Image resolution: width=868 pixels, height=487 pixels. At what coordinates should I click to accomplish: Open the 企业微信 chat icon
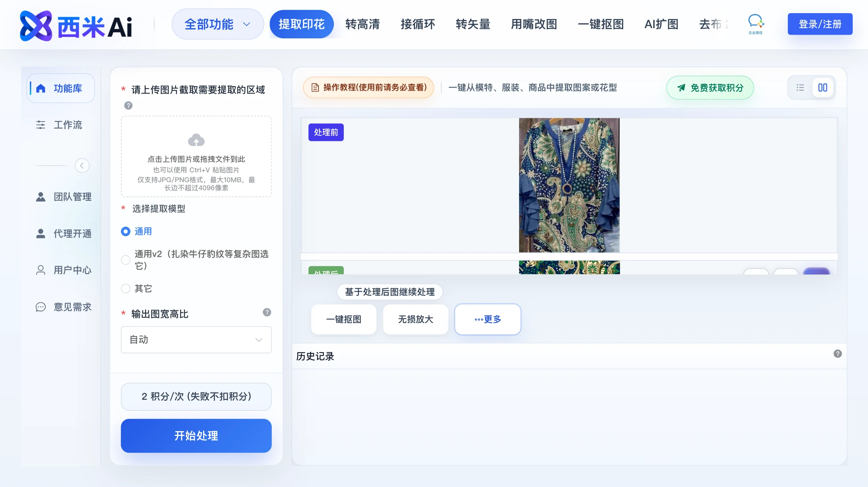coord(755,24)
